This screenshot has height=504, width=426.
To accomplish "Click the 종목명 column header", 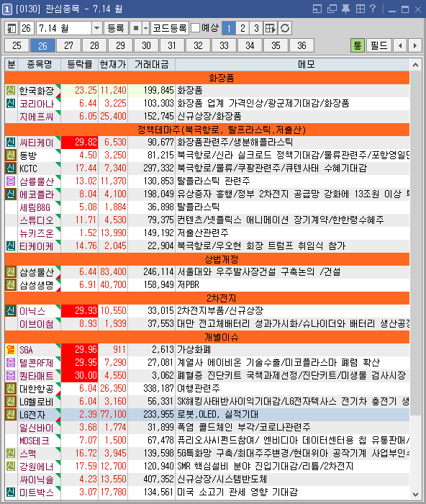I will [x=39, y=65].
